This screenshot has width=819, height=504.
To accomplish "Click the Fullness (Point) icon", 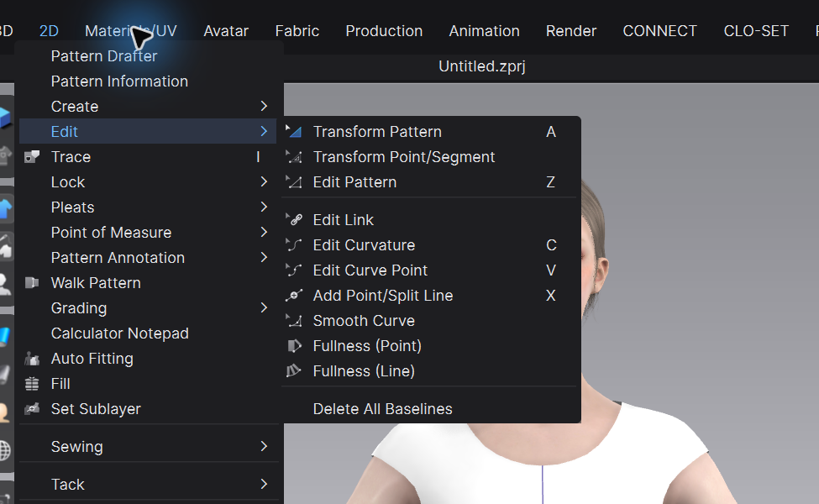I will click(x=294, y=346).
